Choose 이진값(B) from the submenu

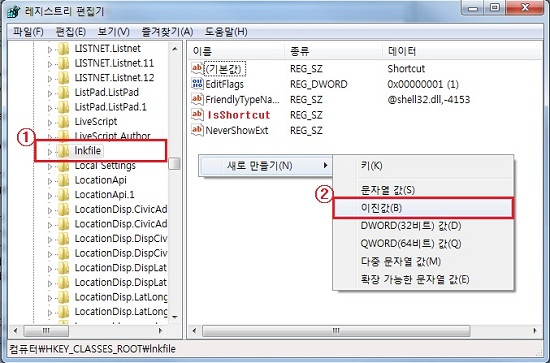click(x=423, y=208)
